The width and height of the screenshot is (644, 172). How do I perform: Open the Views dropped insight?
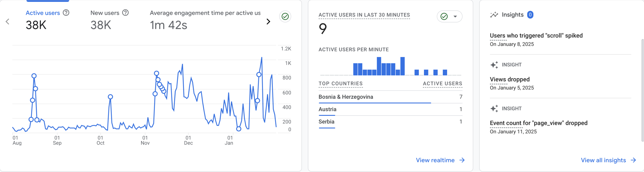pyautogui.click(x=509, y=79)
